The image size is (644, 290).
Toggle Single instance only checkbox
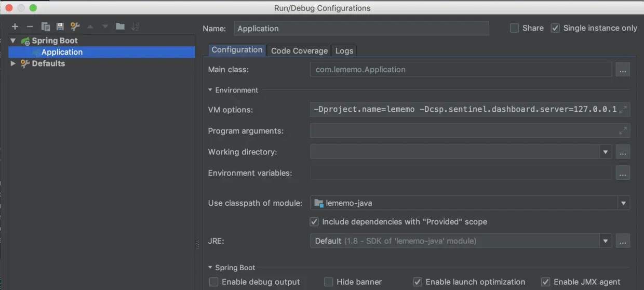pyautogui.click(x=555, y=28)
